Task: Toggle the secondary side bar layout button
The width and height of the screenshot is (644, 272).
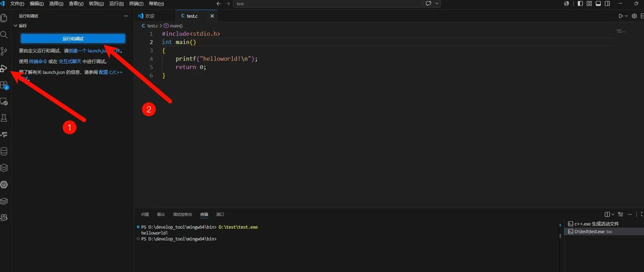Action: 607,4
